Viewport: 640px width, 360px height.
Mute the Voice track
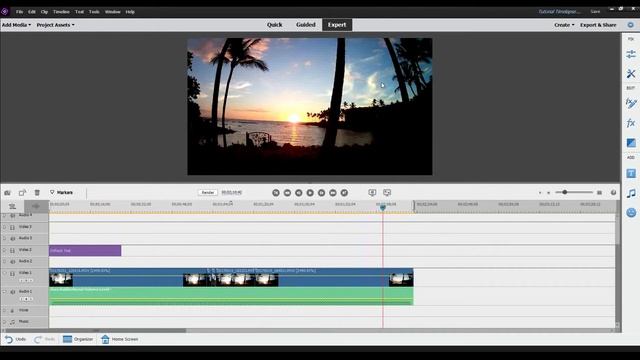[x=12, y=311]
